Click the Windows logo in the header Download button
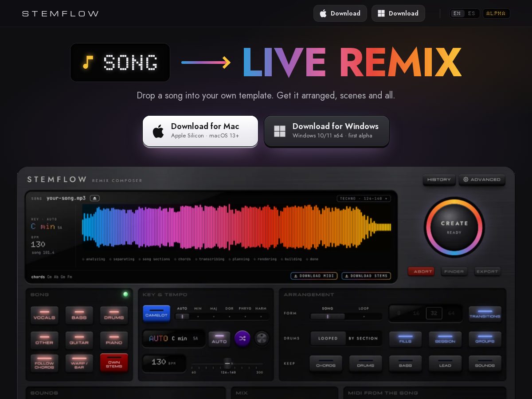This screenshot has height=399, width=532. [381, 13]
